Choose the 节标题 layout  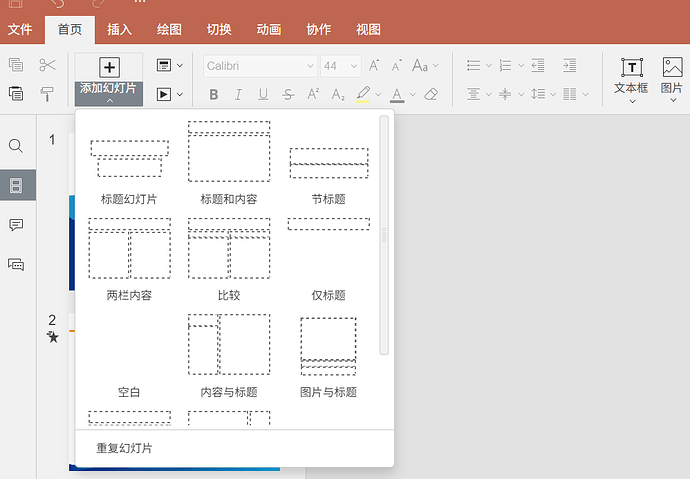coord(329,163)
